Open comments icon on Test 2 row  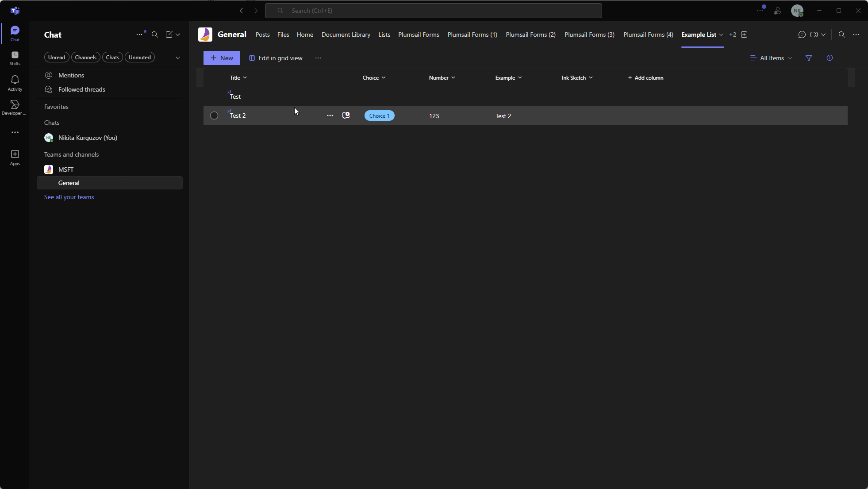[x=346, y=116]
